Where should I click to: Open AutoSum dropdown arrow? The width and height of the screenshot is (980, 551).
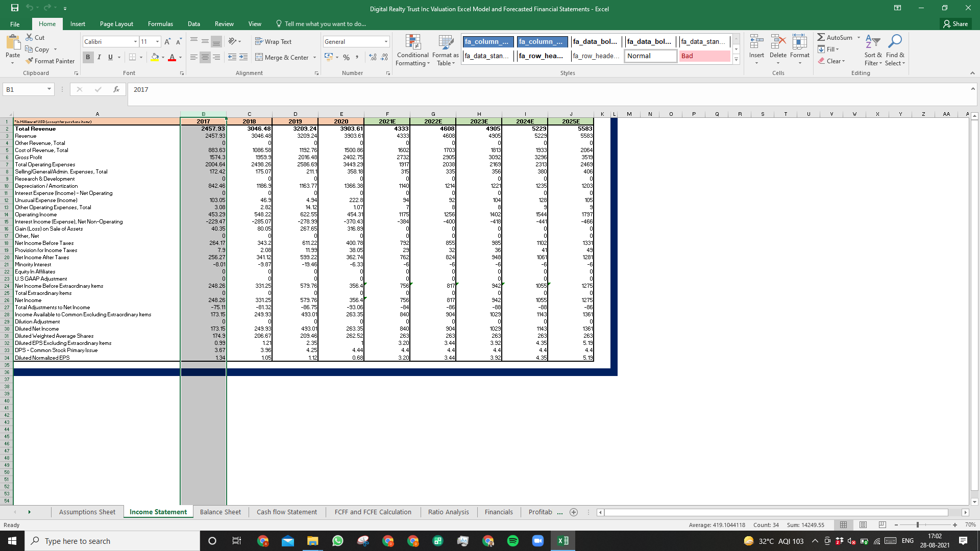859,38
